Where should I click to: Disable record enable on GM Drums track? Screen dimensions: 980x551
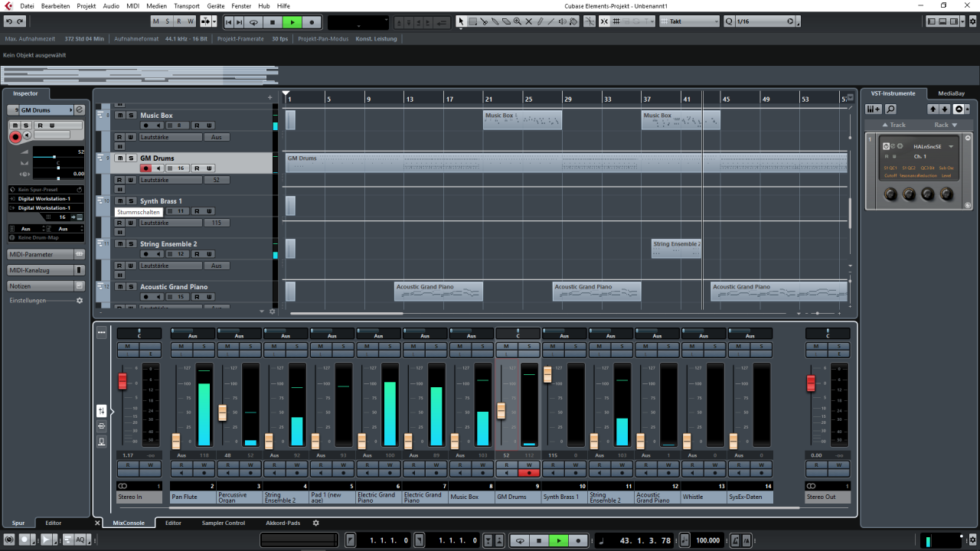click(145, 168)
